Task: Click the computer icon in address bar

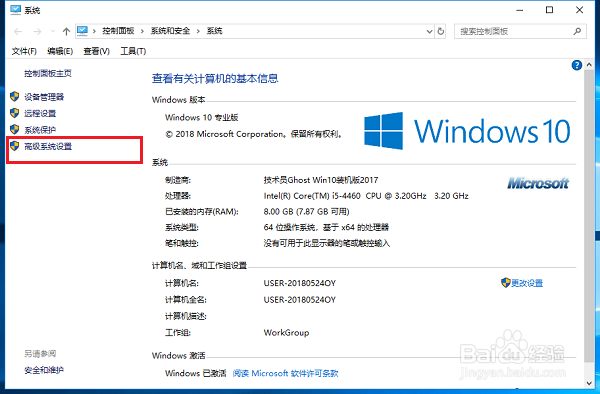Action: pos(82,31)
